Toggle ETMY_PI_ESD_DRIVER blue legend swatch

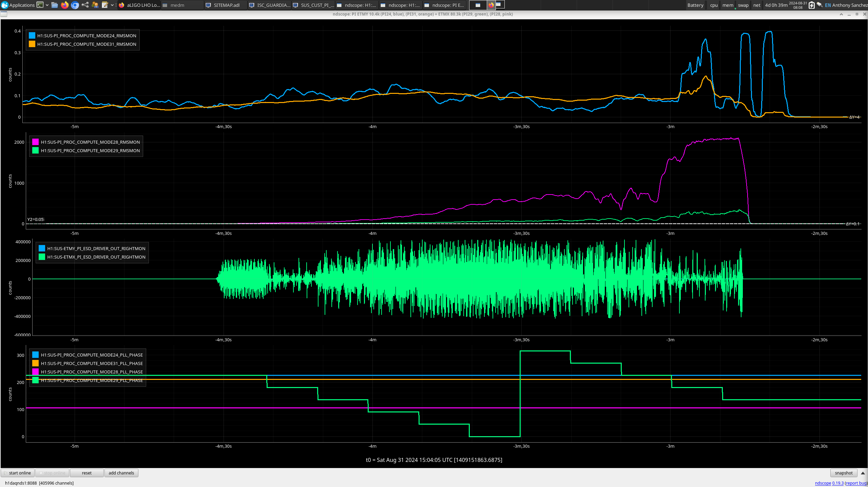pyautogui.click(x=42, y=248)
